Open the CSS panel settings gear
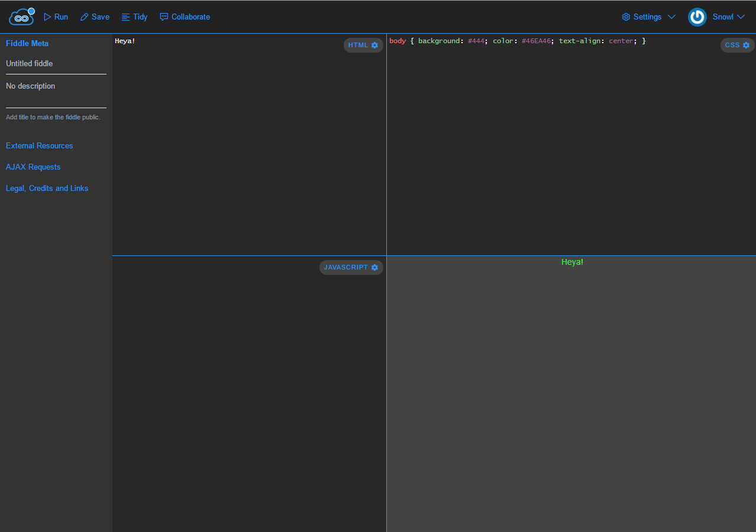 [x=746, y=45]
